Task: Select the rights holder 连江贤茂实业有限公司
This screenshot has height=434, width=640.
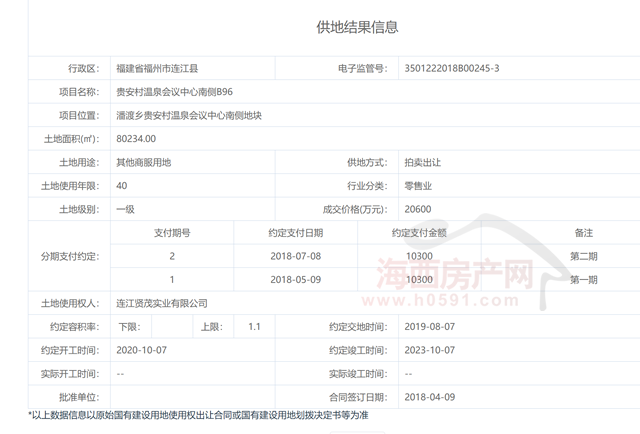Action: (x=162, y=303)
